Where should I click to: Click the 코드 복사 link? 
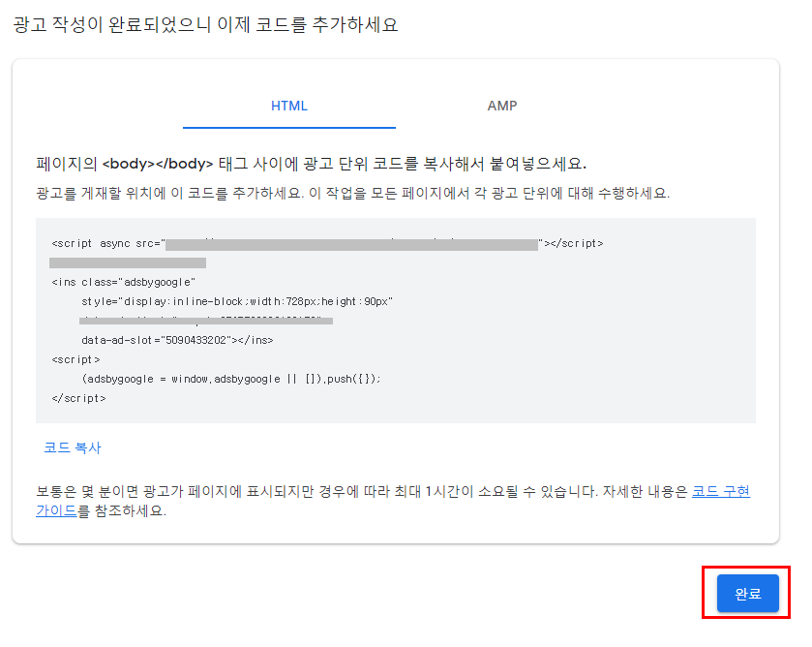[x=73, y=447]
